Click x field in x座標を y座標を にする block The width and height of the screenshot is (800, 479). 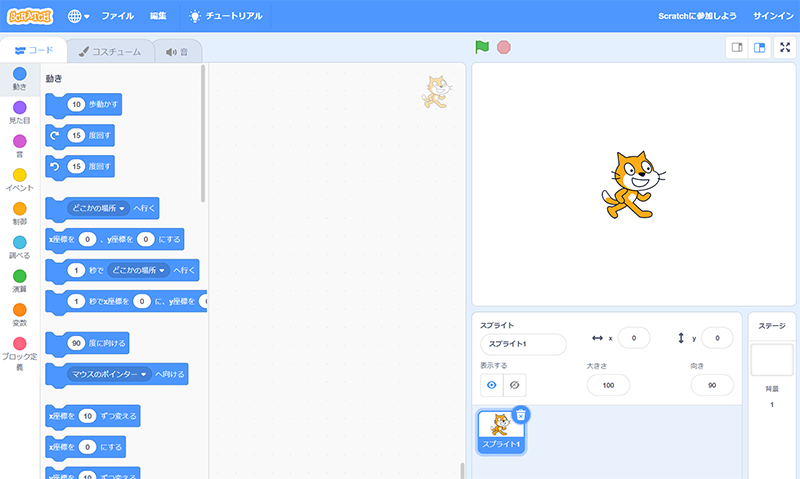point(87,239)
